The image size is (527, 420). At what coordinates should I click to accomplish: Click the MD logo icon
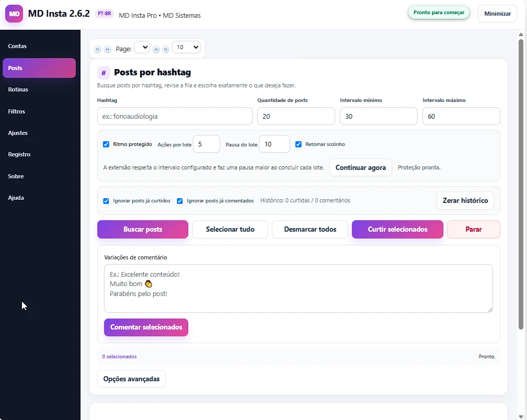click(x=14, y=14)
